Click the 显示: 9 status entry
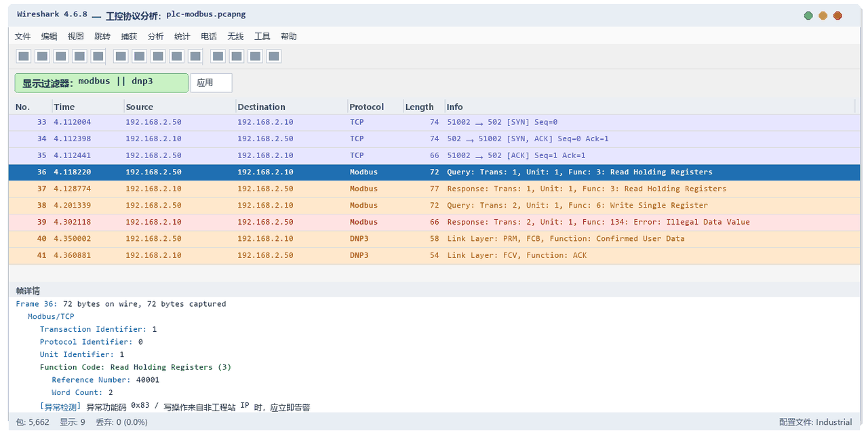868x435 pixels. 73,422
